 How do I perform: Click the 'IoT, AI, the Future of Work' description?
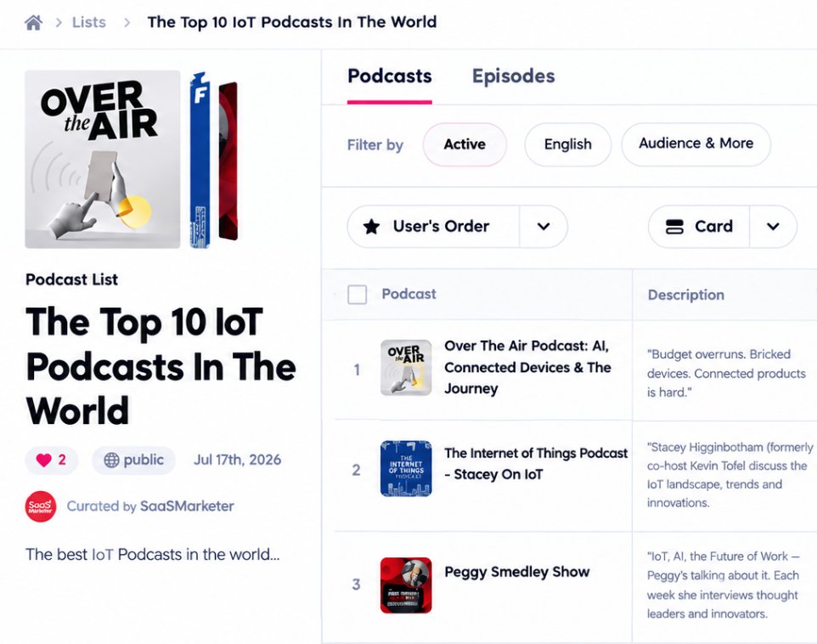724,585
